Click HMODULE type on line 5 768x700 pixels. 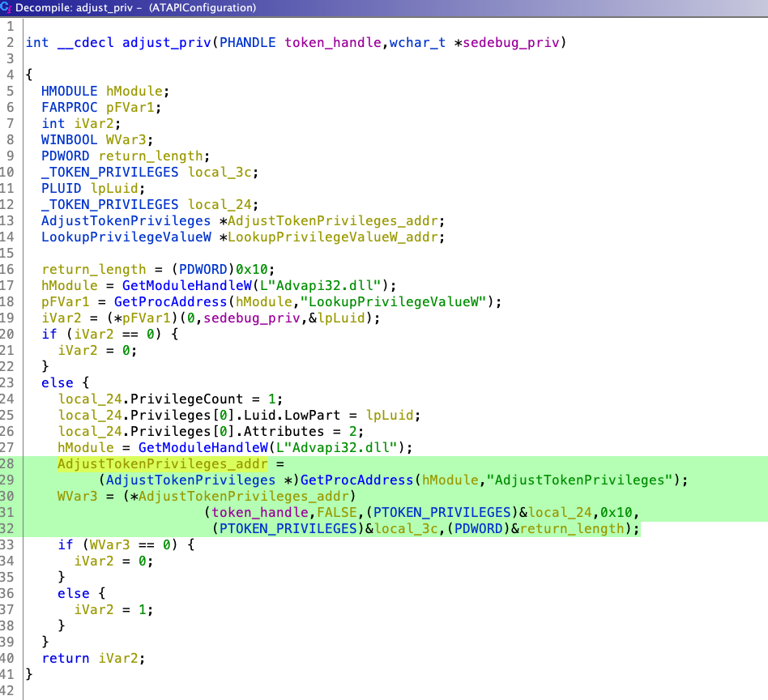coord(69,91)
